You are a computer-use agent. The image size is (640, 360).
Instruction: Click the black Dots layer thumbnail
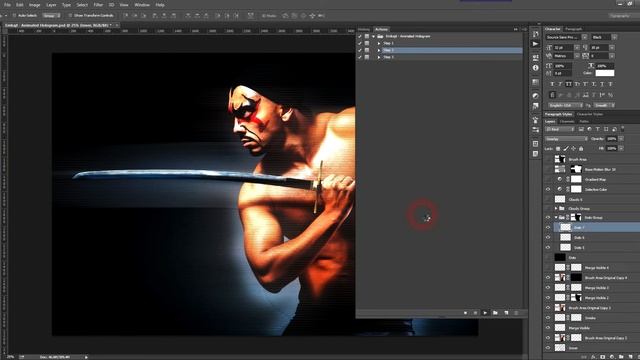[560, 258]
